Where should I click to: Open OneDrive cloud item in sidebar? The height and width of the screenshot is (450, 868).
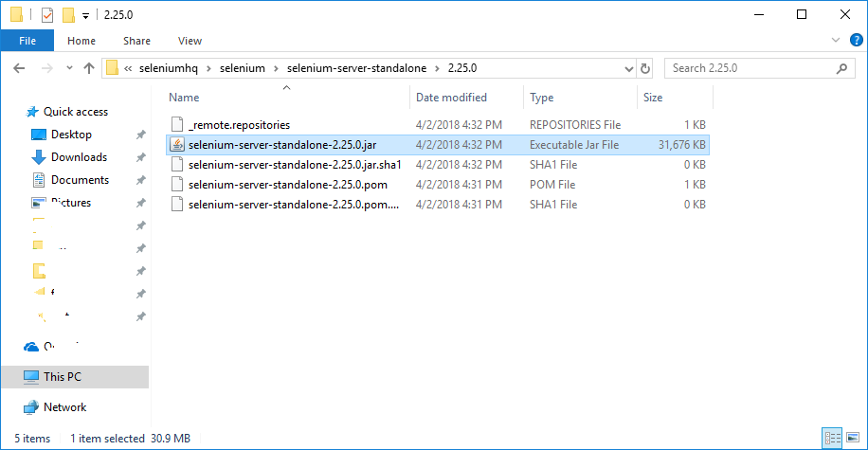click(31, 347)
